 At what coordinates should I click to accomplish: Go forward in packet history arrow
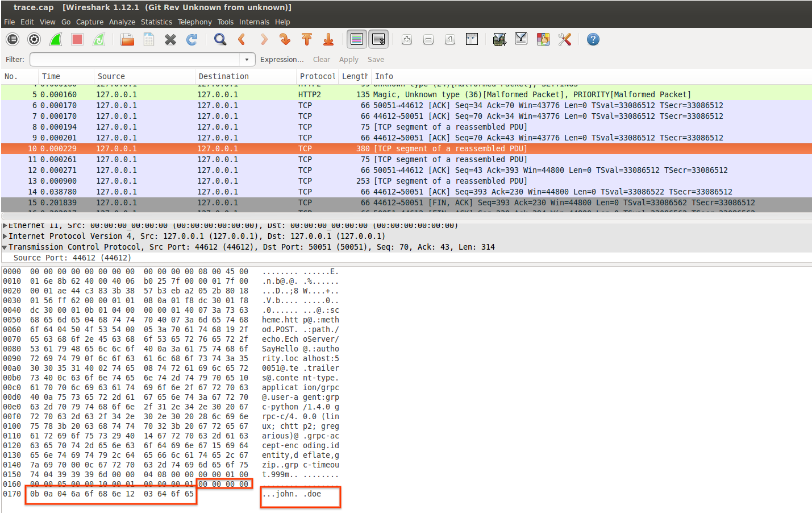(264, 39)
